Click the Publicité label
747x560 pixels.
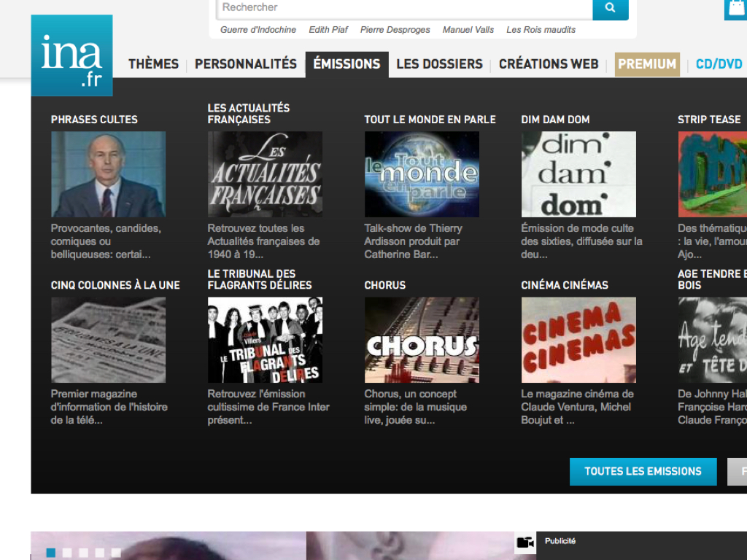pos(560,541)
